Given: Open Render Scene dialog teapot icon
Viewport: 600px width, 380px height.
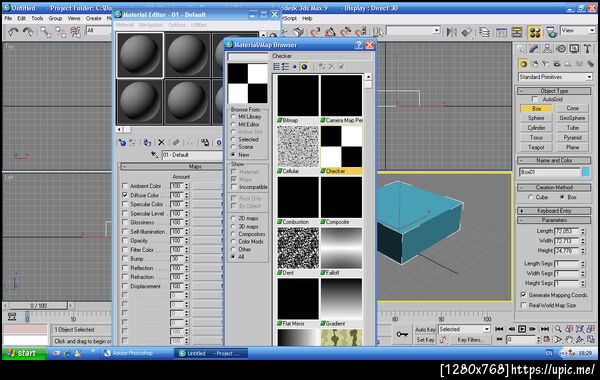Looking at the screenshot, I should tap(551, 32).
